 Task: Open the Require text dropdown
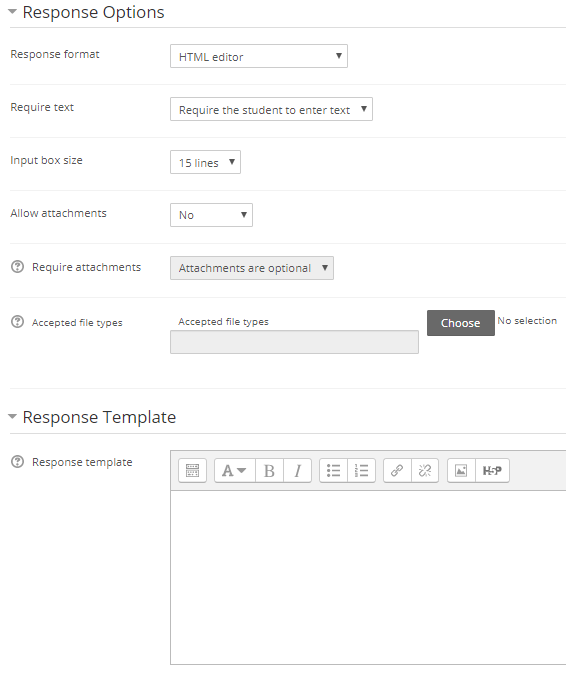pyautogui.click(x=271, y=109)
